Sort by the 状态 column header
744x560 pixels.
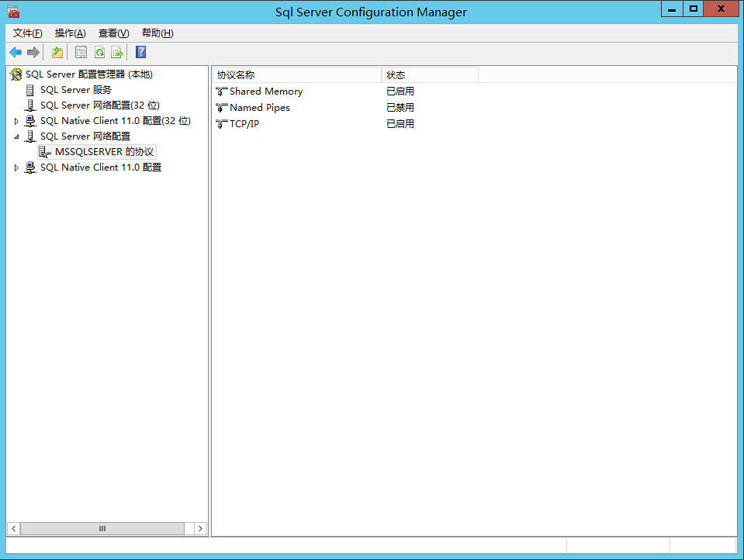[x=430, y=75]
